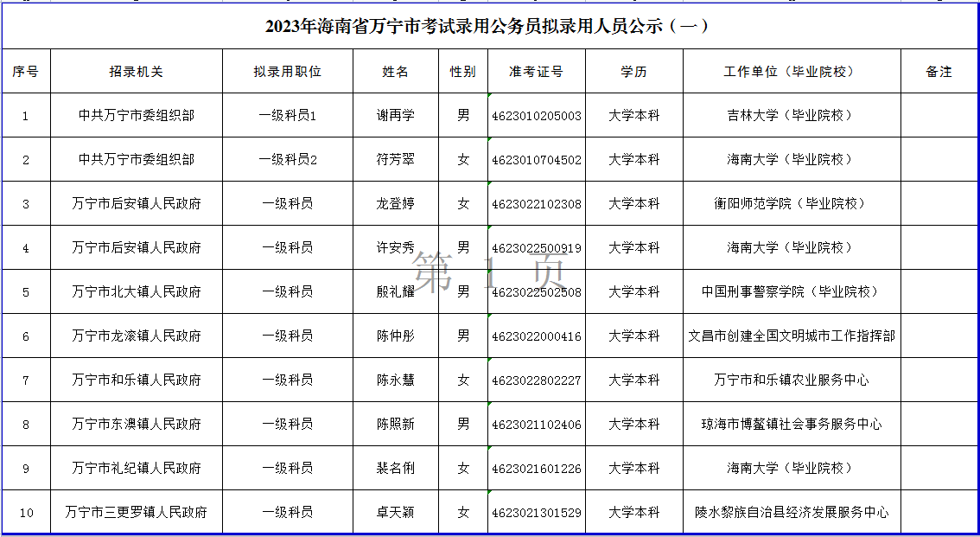This screenshot has width=980, height=537.
Task: Click the 姓名 column header
Action: pos(396,71)
